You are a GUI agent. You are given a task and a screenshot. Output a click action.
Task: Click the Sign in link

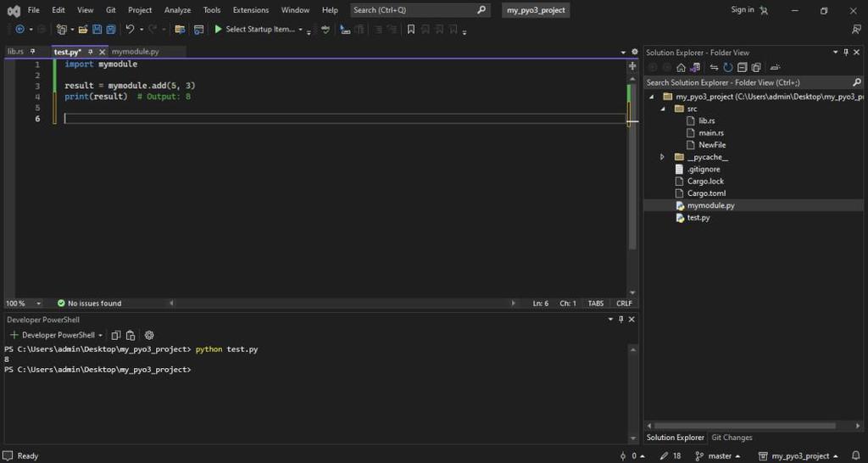pyautogui.click(x=742, y=10)
